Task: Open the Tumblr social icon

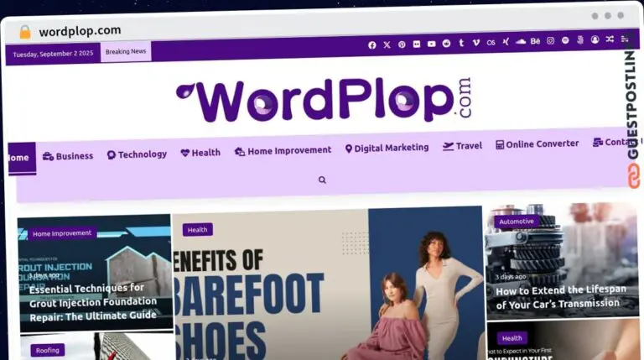Action: pos(461,43)
